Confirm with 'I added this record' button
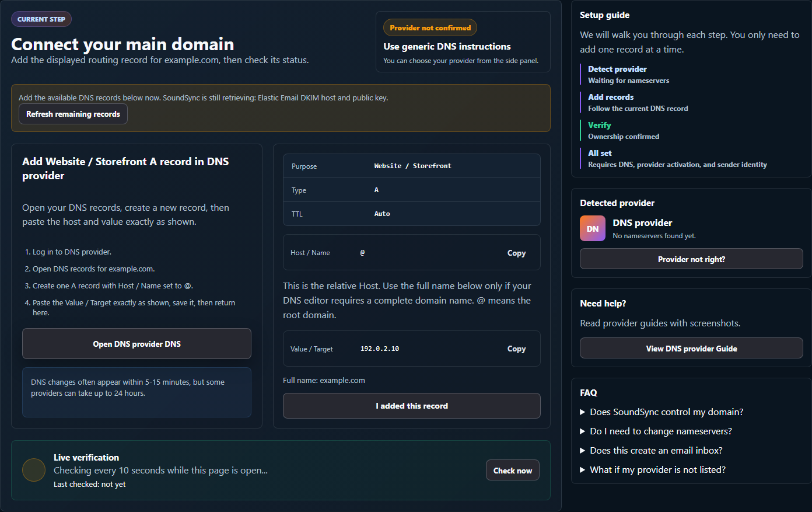The image size is (812, 512). [x=412, y=406]
